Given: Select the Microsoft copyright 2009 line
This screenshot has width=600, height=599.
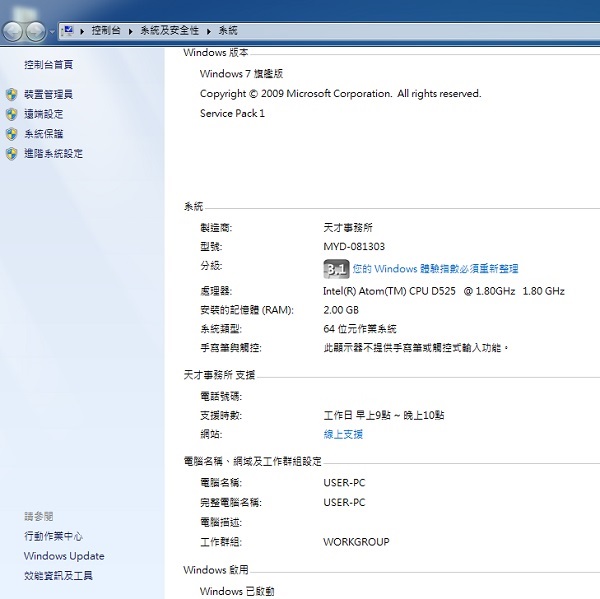Looking at the screenshot, I should [341, 94].
